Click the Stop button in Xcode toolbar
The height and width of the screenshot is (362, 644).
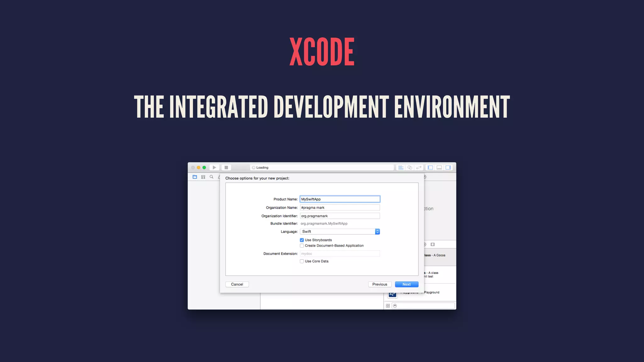point(226,167)
